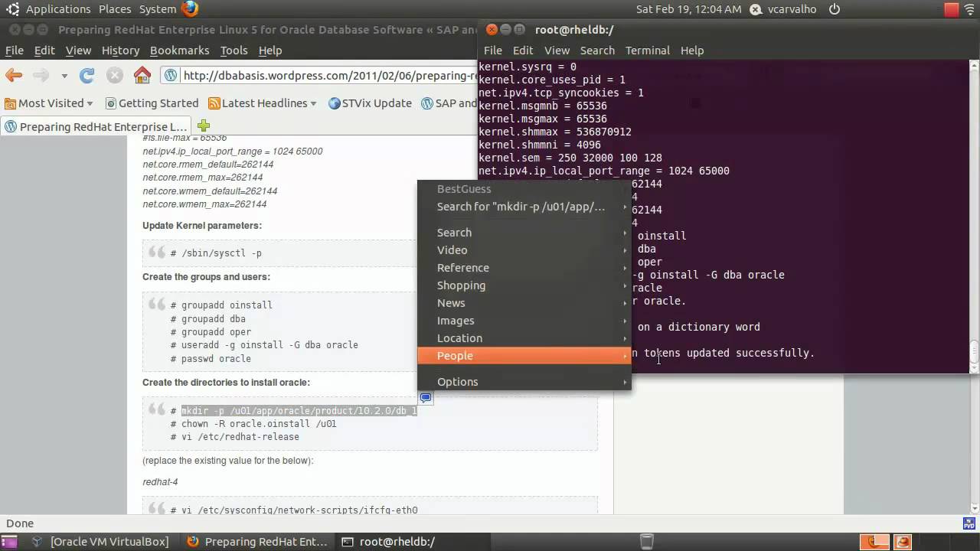Open the Firefox back history dropdown arrow
980x551 pixels.
coord(64,75)
